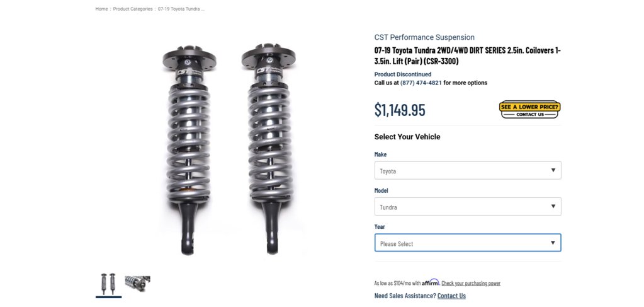Click Check your purchasing power link

(x=471, y=283)
